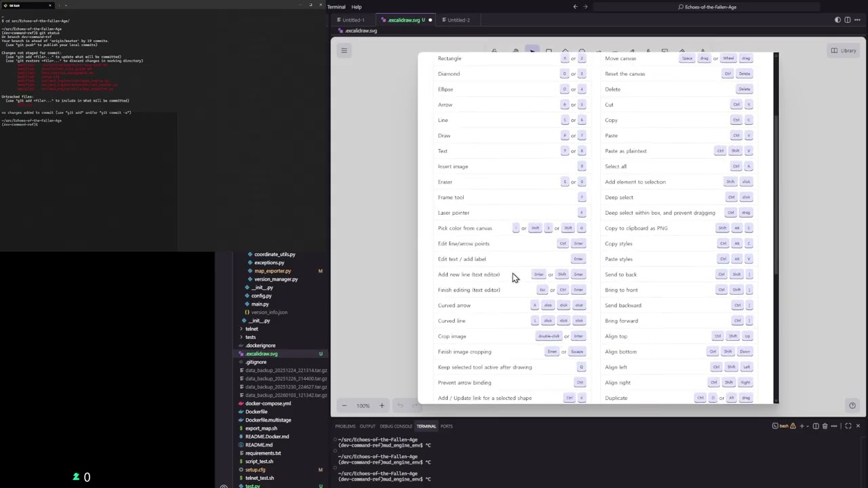Zoom in the Excalidraw canvas
The image size is (868, 488).
click(x=382, y=405)
